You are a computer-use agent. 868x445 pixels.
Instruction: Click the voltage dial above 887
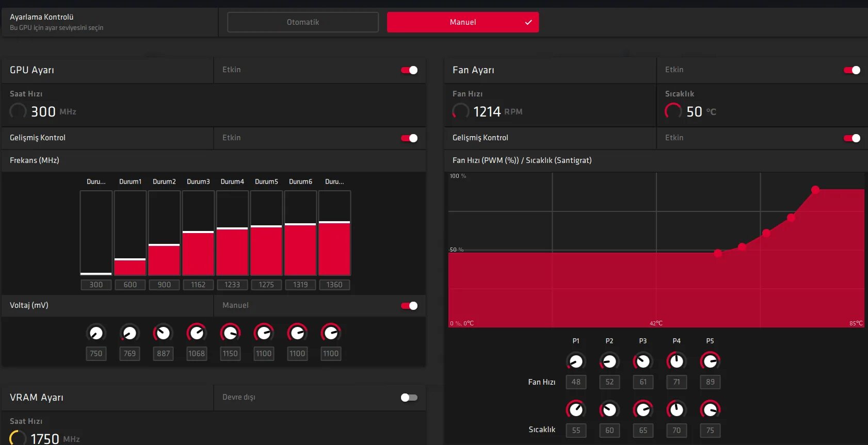[x=163, y=333]
